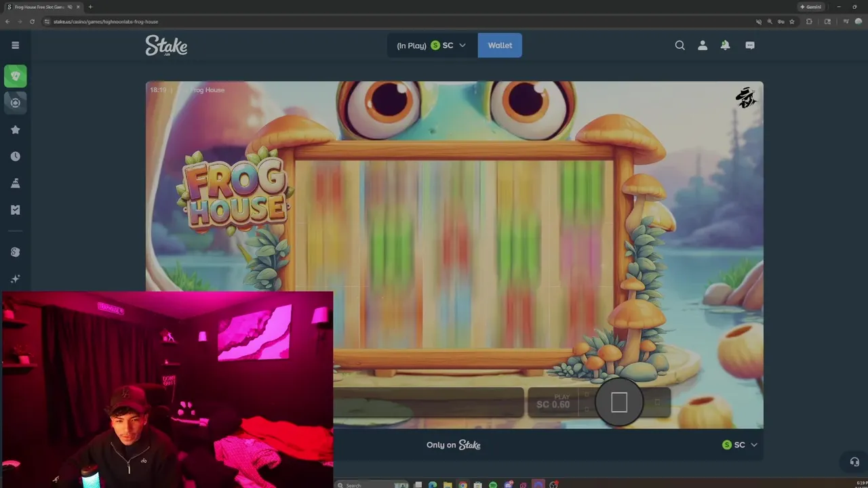Stop the spin with the round button
This screenshot has height=488, width=868.
619,403
